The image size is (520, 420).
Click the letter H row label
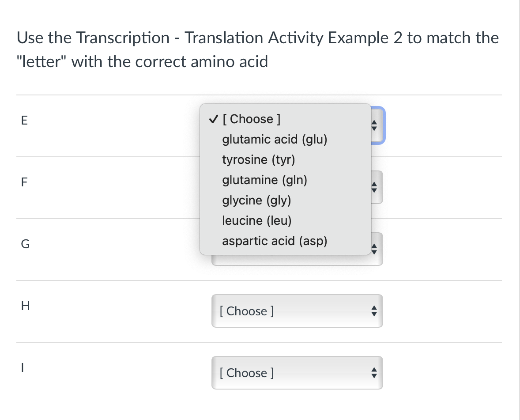25,306
